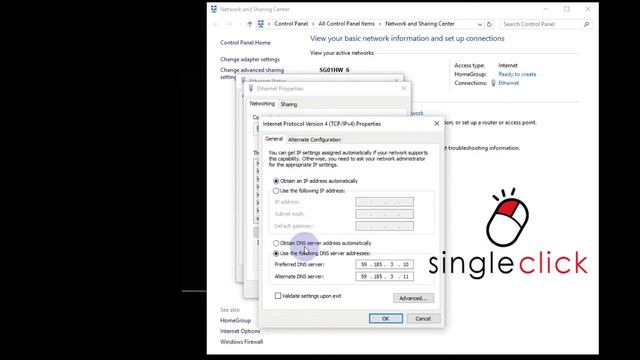Switch to Alternate Configuration tab
The width and height of the screenshot is (640, 360).
tap(314, 140)
